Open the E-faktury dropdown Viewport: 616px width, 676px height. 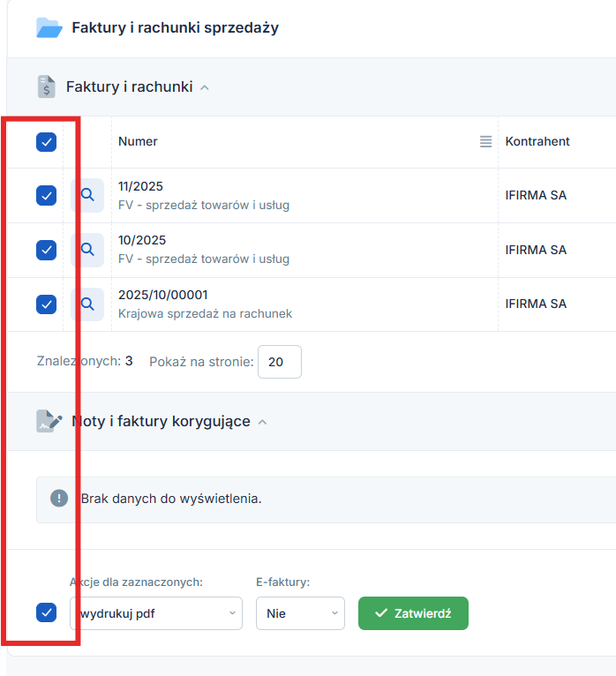tap(300, 613)
